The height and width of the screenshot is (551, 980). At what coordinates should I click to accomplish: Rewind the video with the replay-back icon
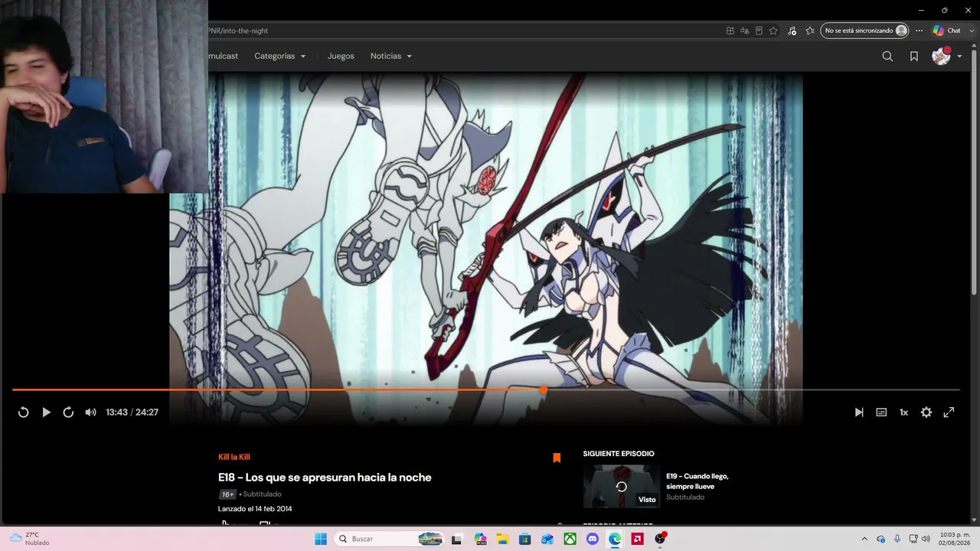23,412
